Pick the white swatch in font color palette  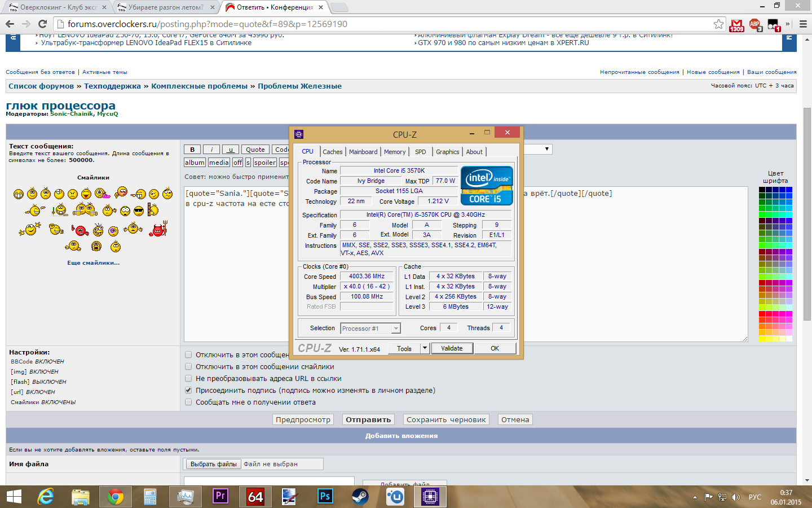pyautogui.click(x=789, y=339)
